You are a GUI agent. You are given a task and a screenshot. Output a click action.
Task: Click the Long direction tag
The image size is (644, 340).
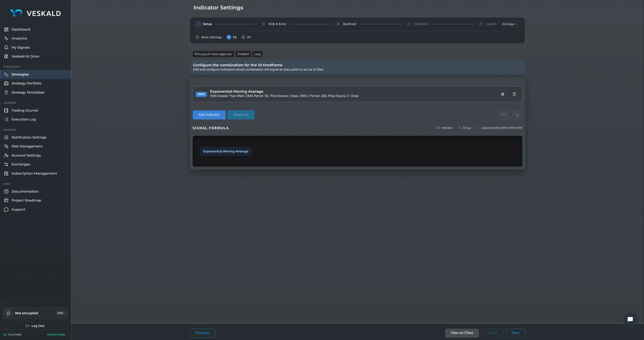tap(257, 54)
